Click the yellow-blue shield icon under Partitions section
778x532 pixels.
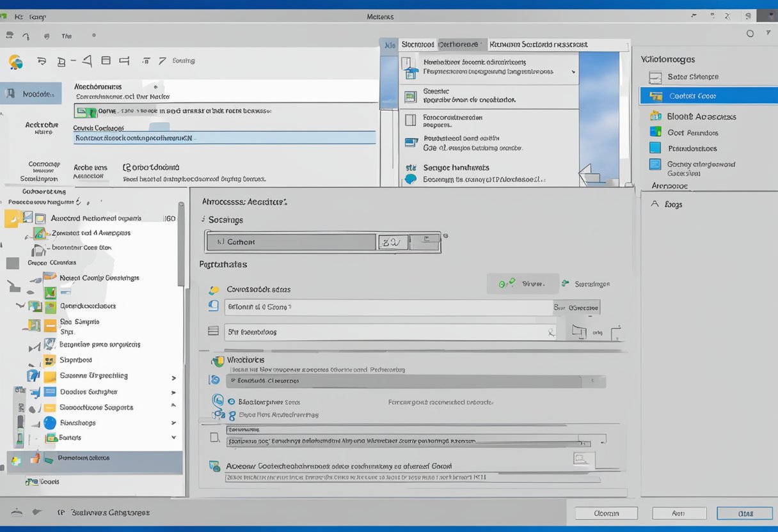(x=214, y=290)
